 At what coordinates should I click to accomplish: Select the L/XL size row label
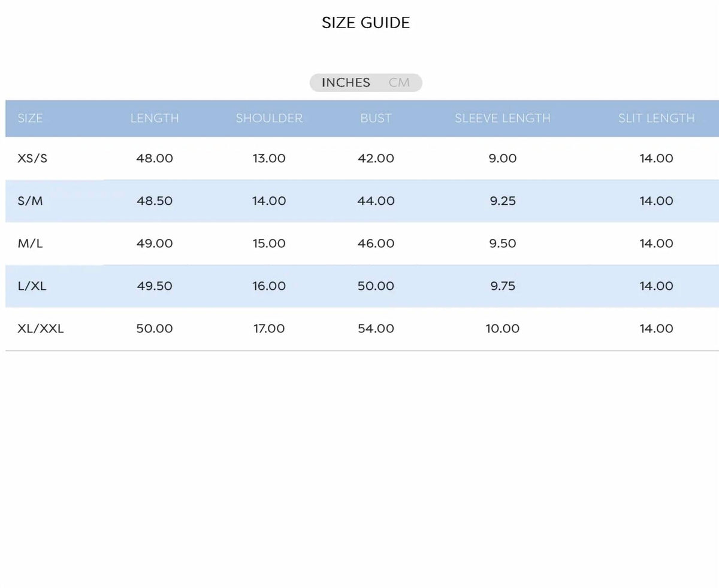[x=32, y=286]
